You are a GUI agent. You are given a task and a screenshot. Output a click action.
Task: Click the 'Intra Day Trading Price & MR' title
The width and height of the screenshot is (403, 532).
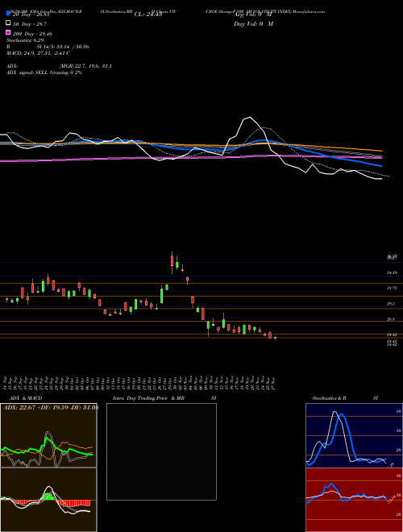click(149, 398)
